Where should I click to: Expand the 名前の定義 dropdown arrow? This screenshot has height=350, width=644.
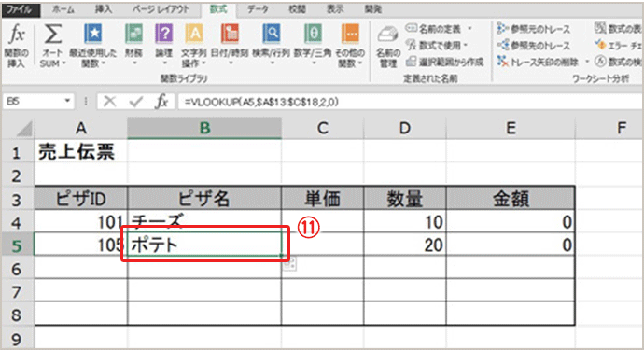[469, 29]
